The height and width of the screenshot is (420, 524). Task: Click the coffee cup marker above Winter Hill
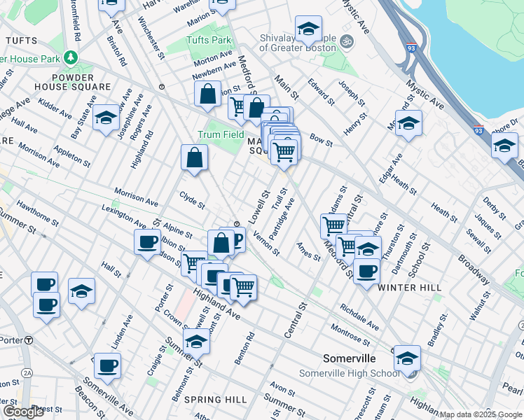pos(366,274)
